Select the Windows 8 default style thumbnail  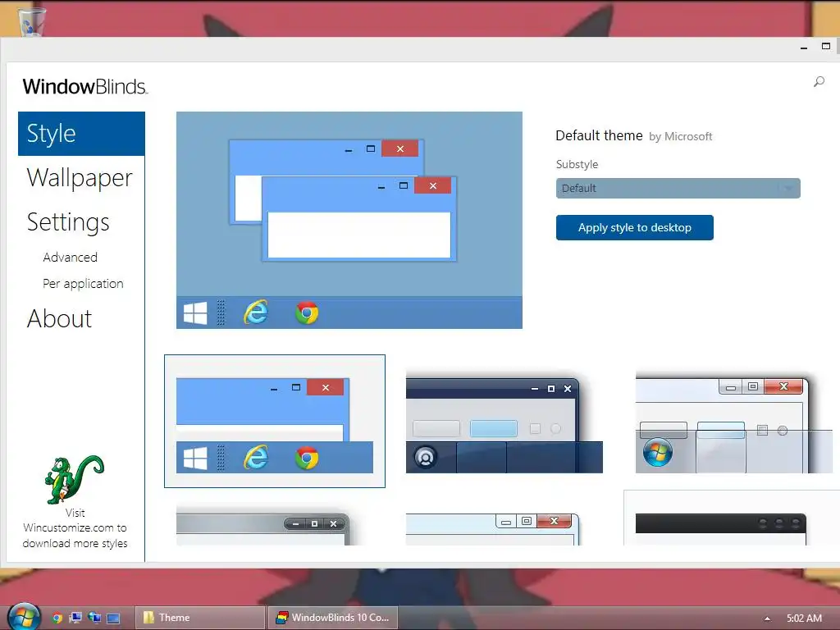pos(274,421)
